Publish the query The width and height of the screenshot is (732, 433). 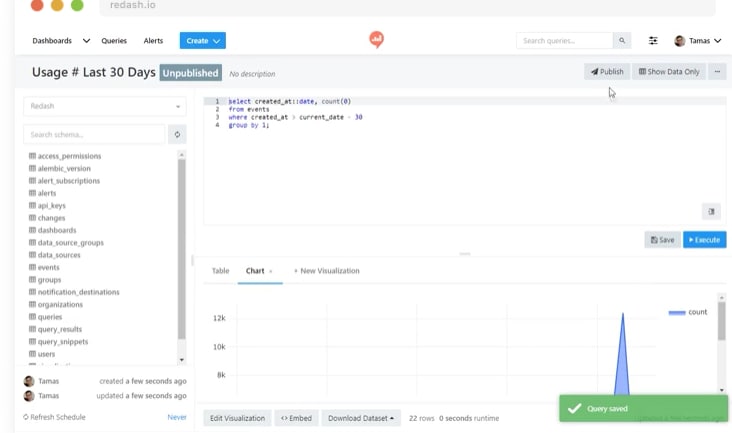pos(607,72)
